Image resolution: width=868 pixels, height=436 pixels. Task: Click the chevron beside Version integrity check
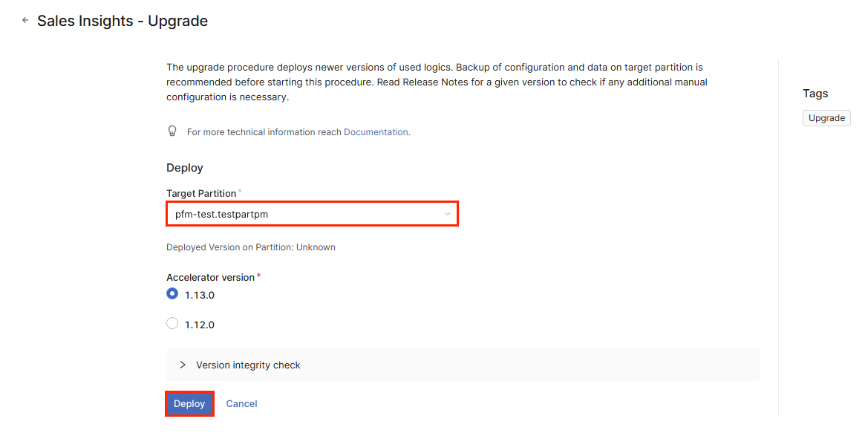pyautogui.click(x=183, y=365)
